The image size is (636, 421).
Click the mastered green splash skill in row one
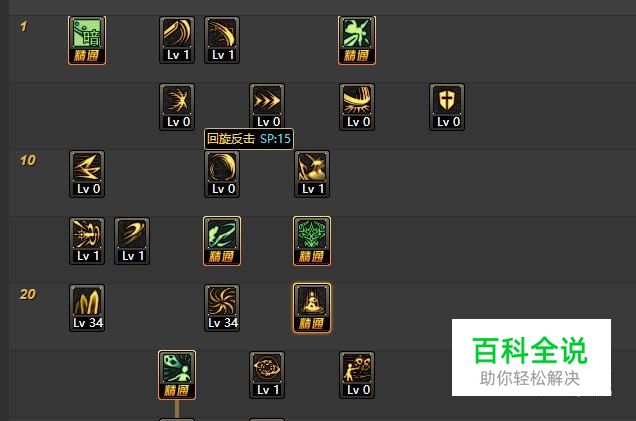pyautogui.click(x=357, y=40)
